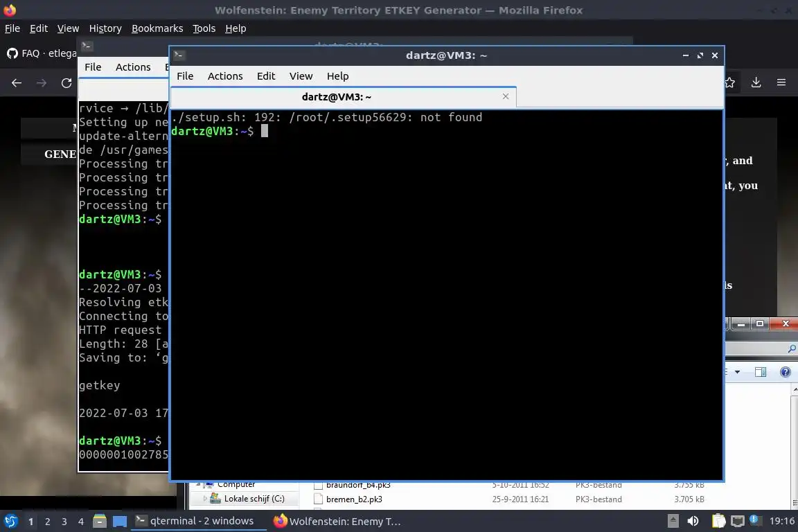The height and width of the screenshot is (532, 798).
Task: Switch to virtual desktop 3
Action: [x=64, y=522]
